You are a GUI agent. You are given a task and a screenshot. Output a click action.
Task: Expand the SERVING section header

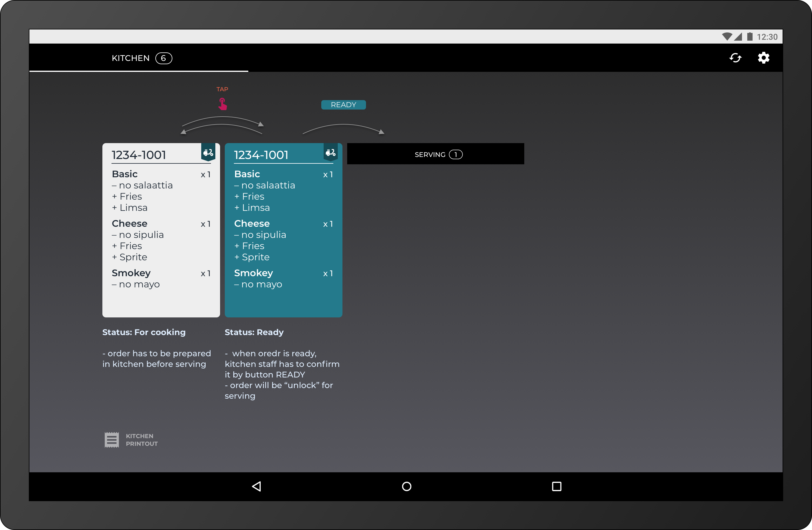(x=436, y=154)
